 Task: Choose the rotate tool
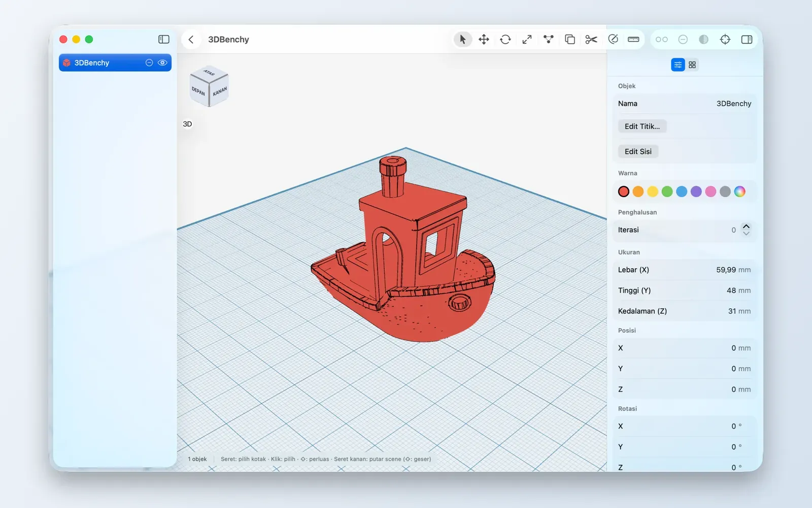505,39
